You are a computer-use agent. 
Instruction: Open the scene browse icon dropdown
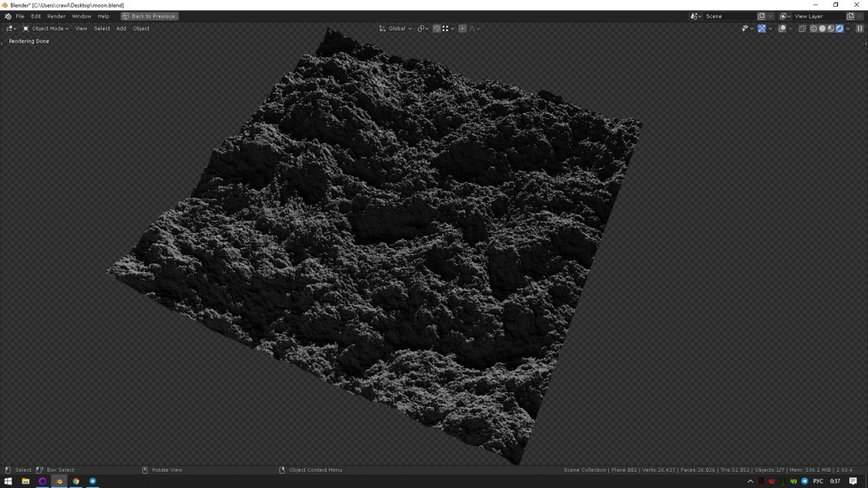pos(696,16)
